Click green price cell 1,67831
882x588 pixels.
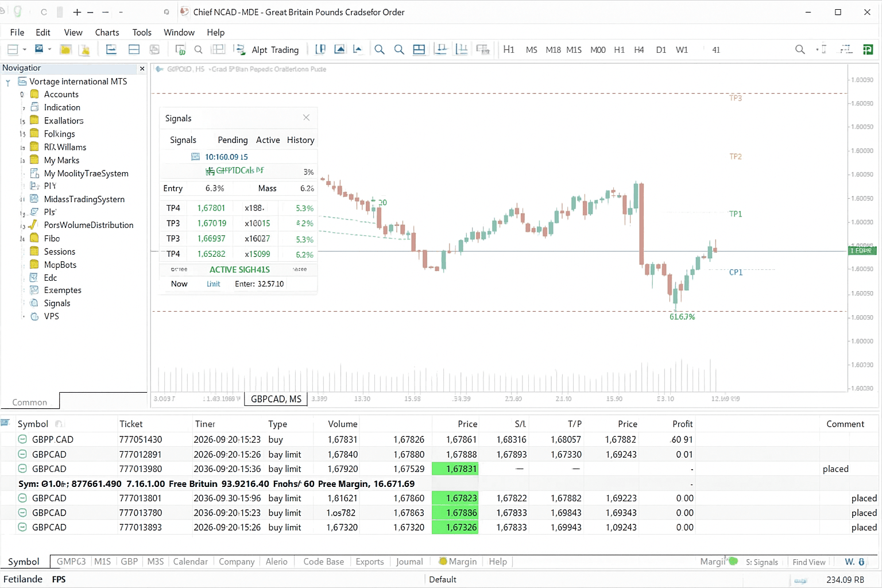pos(455,469)
